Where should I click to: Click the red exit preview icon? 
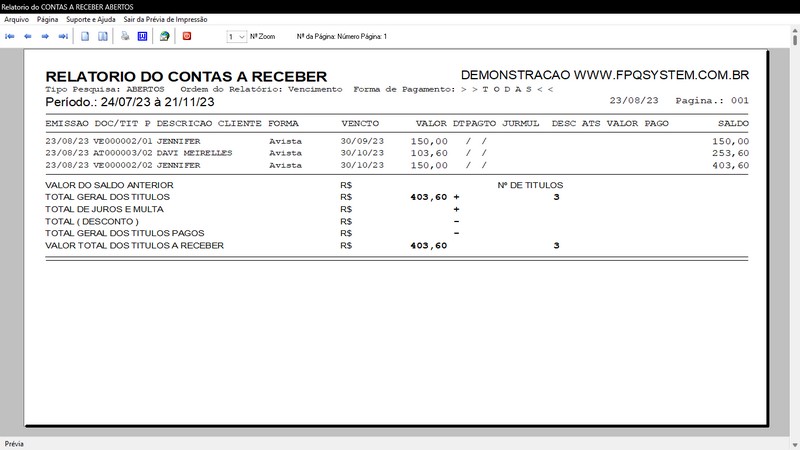(187, 36)
